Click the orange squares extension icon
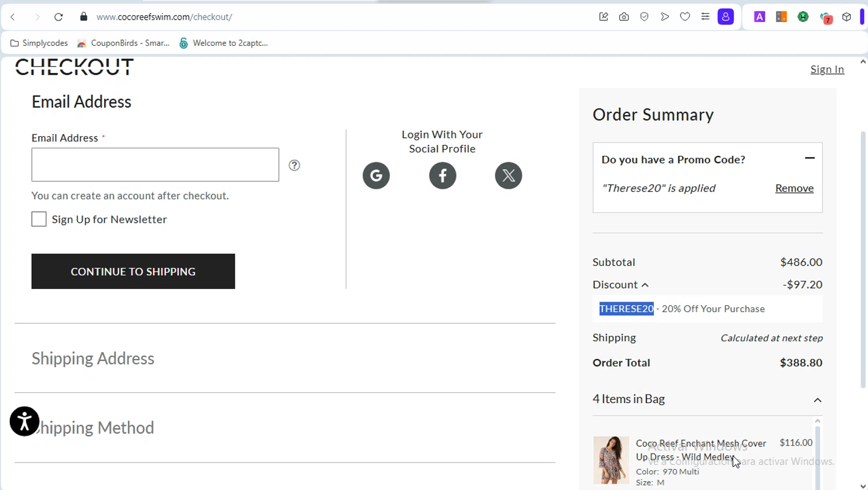Screen dimensions: 868x490 (781, 17)
